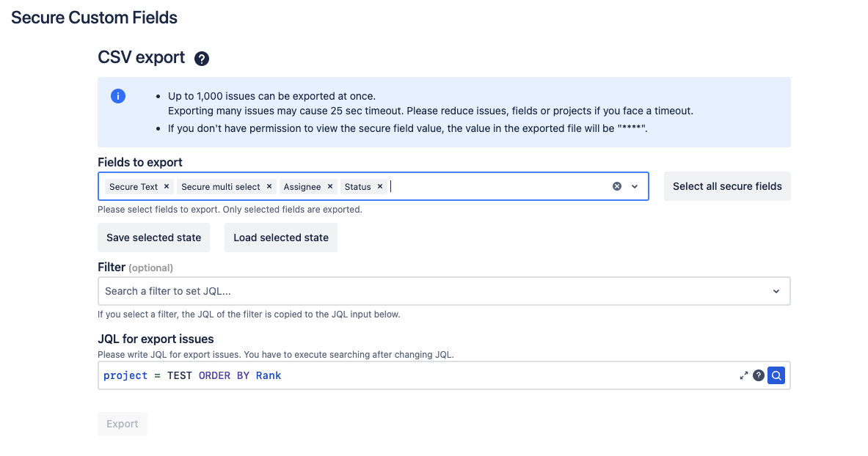Remove the Status field tag
Image resolution: width=868 pixels, height=456 pixels.
[x=380, y=187]
